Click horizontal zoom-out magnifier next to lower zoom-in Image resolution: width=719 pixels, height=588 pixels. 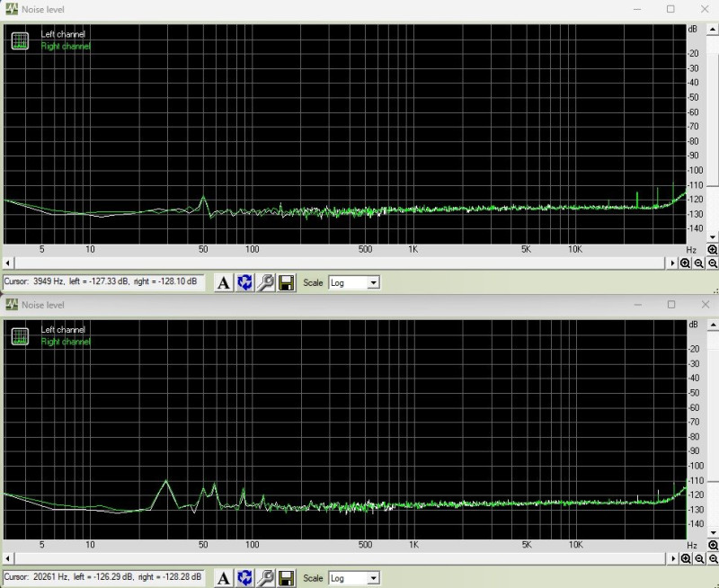point(699,558)
